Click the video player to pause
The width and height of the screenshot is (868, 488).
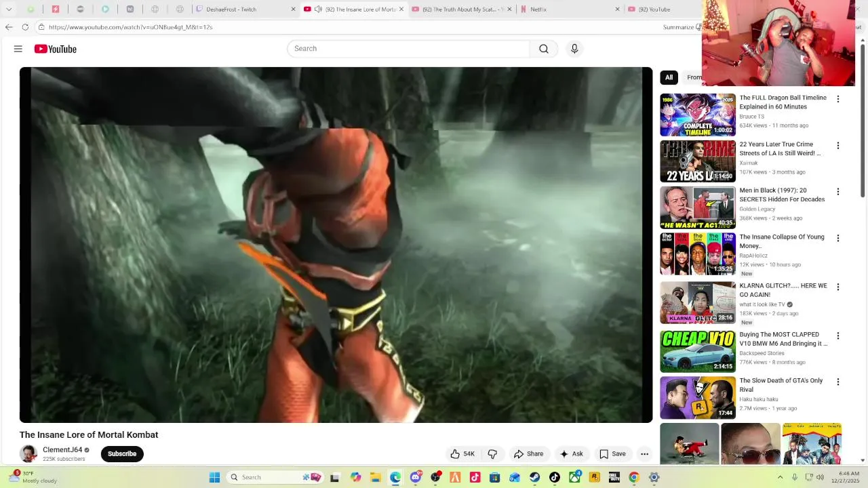336,245
